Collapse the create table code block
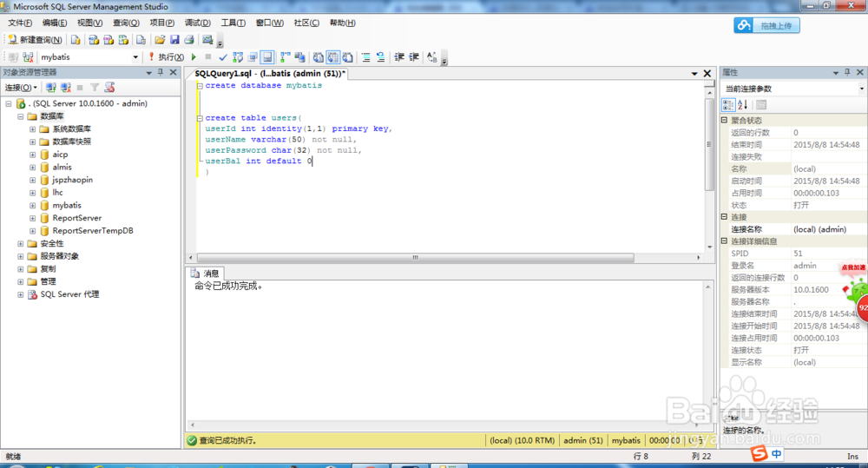 click(200, 118)
